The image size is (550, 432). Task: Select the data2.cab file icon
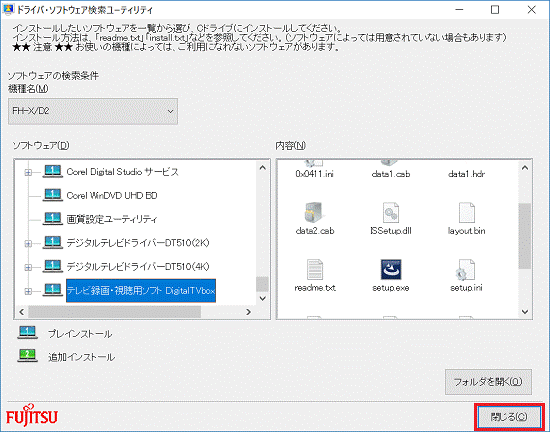click(x=314, y=212)
